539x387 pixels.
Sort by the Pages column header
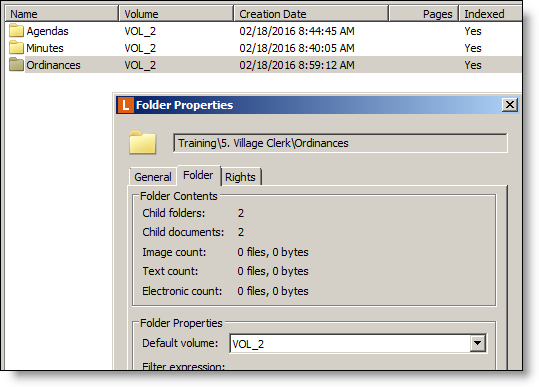pyautogui.click(x=424, y=14)
